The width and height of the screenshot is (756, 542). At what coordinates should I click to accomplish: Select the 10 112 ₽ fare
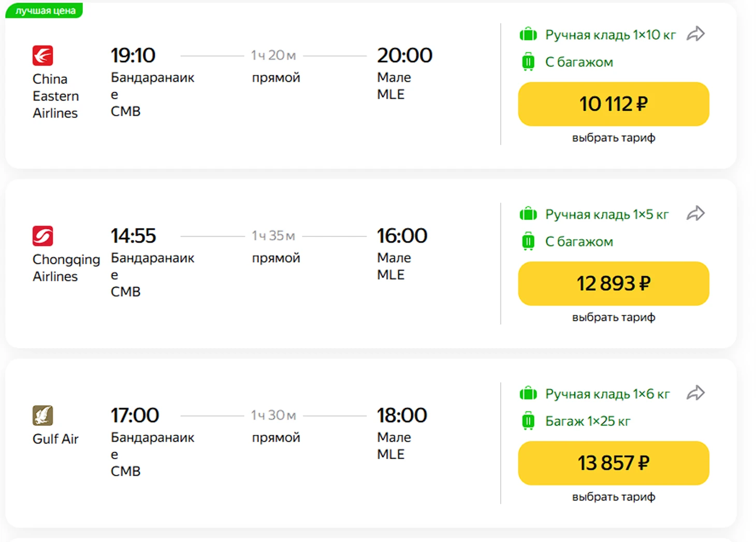click(613, 104)
